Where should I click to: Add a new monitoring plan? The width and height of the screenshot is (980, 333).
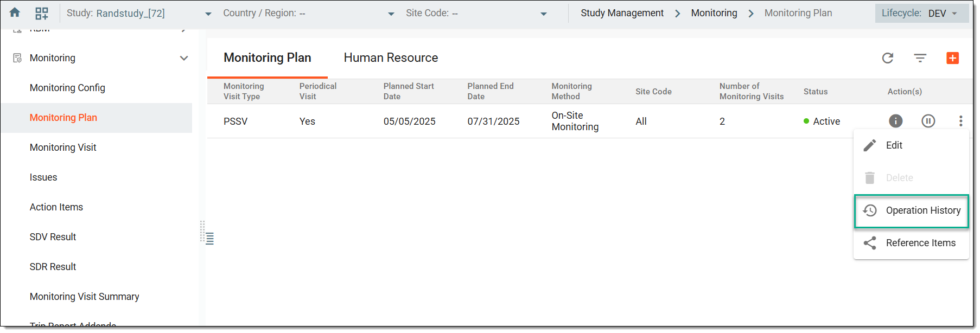tap(953, 58)
